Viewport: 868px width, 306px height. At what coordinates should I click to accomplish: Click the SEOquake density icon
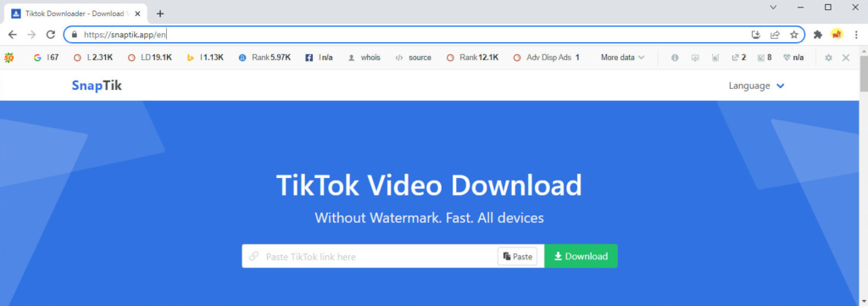coord(715,57)
